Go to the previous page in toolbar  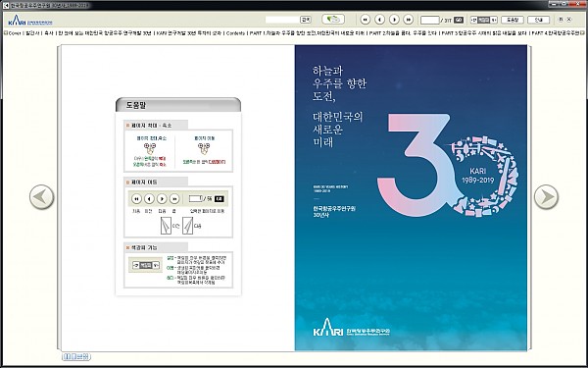(x=380, y=20)
